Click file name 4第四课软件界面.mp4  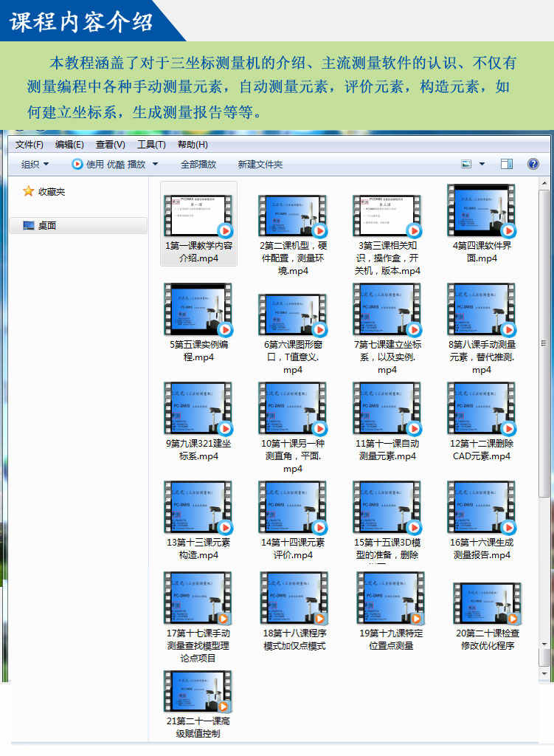click(482, 252)
